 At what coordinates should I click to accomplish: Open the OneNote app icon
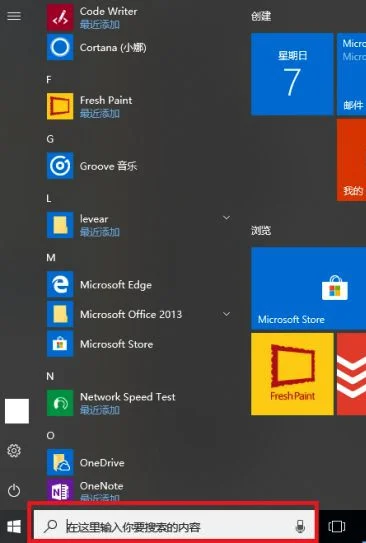click(60, 490)
